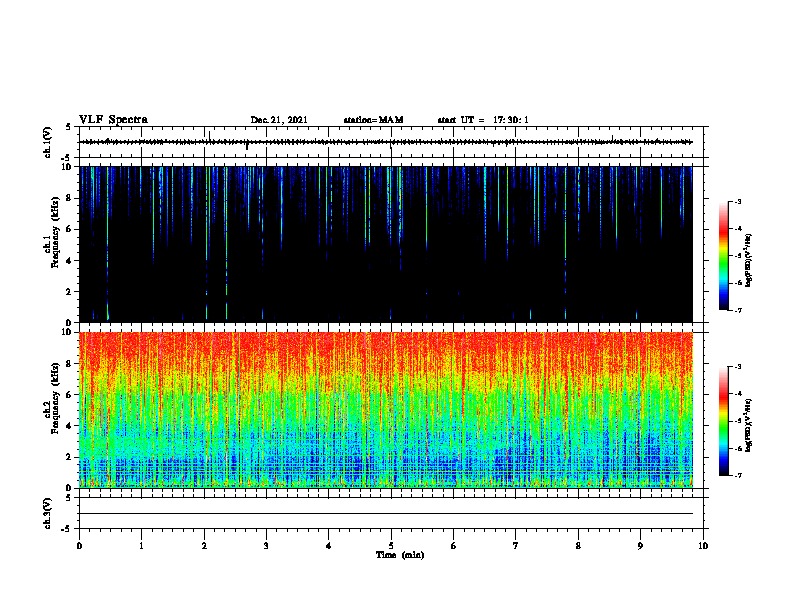Click the "6" tick on the time axis
This screenshot has height=612, width=792.
click(454, 546)
